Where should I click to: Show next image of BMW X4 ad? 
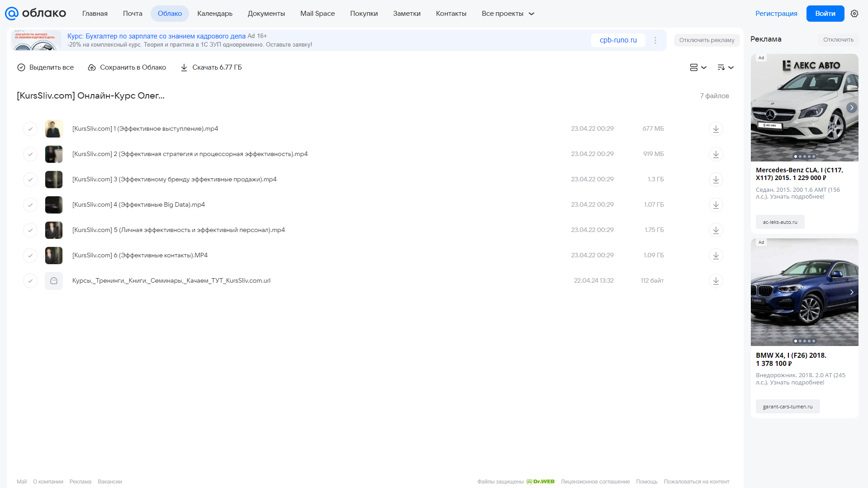(852, 292)
